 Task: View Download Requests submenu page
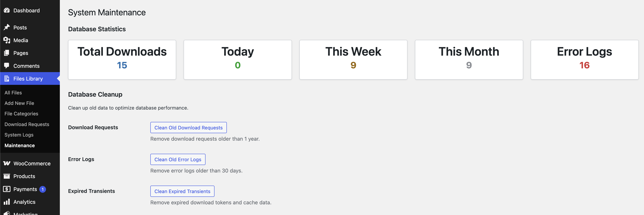pyautogui.click(x=27, y=124)
